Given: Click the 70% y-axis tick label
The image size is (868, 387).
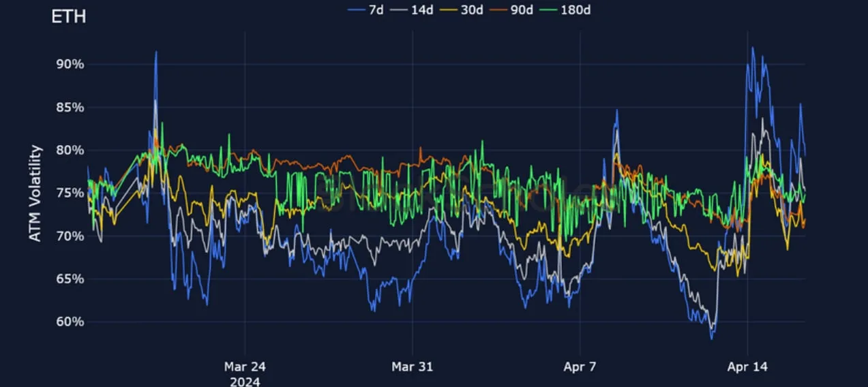Looking at the screenshot, I should [x=69, y=236].
